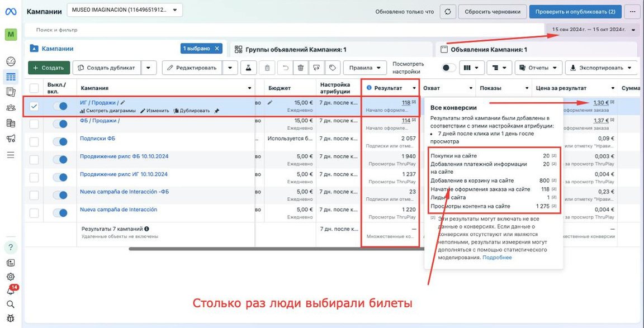Open the three-dots more options button
644x328 pixels.
click(x=632, y=12)
